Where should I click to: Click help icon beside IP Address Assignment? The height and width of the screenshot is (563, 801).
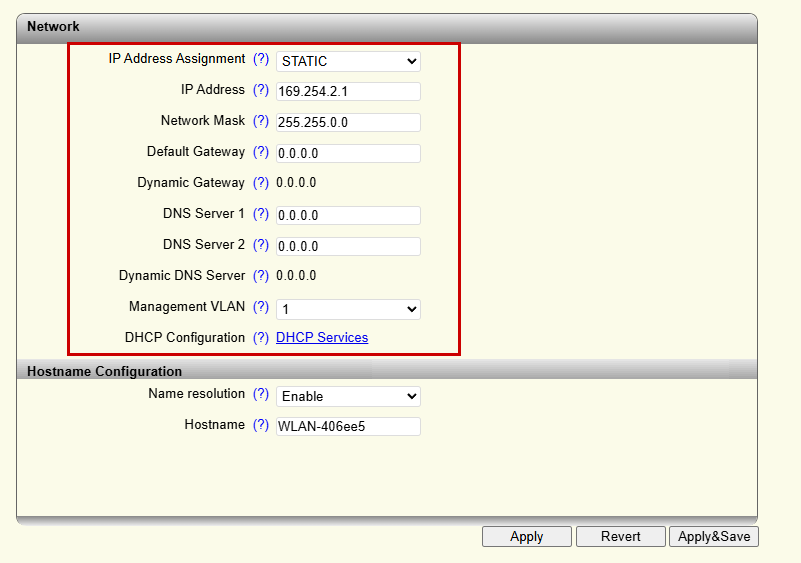(261, 59)
